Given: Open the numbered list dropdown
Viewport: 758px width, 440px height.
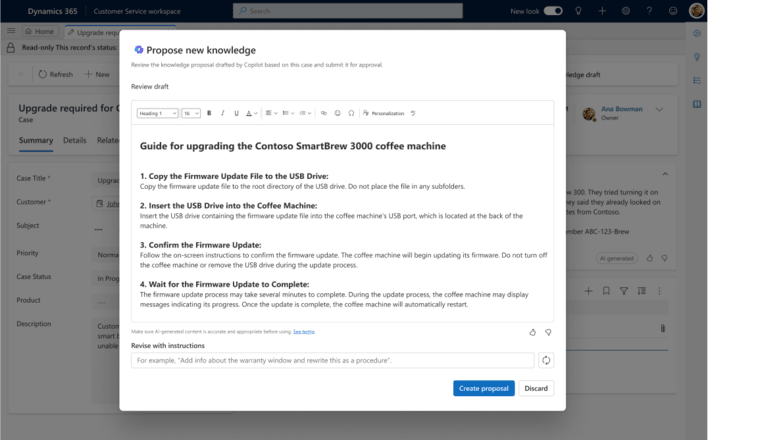Looking at the screenshot, I should (x=288, y=113).
